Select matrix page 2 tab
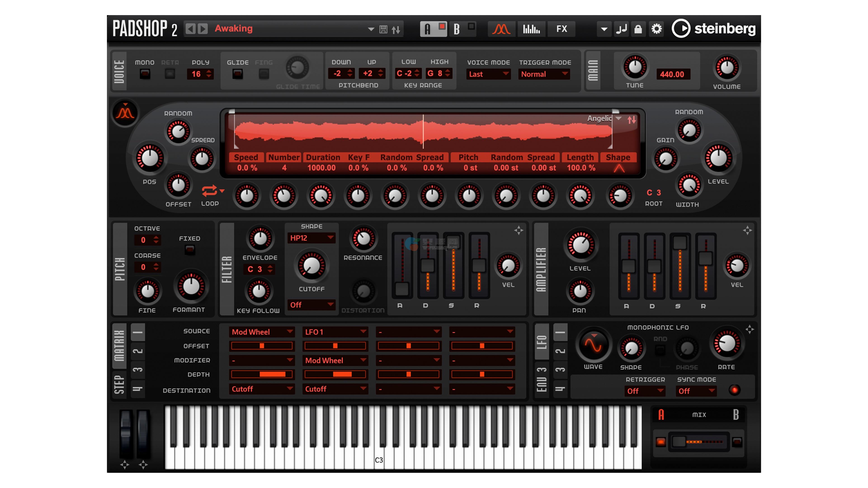Viewport: 868px width, 488px height. (138, 351)
